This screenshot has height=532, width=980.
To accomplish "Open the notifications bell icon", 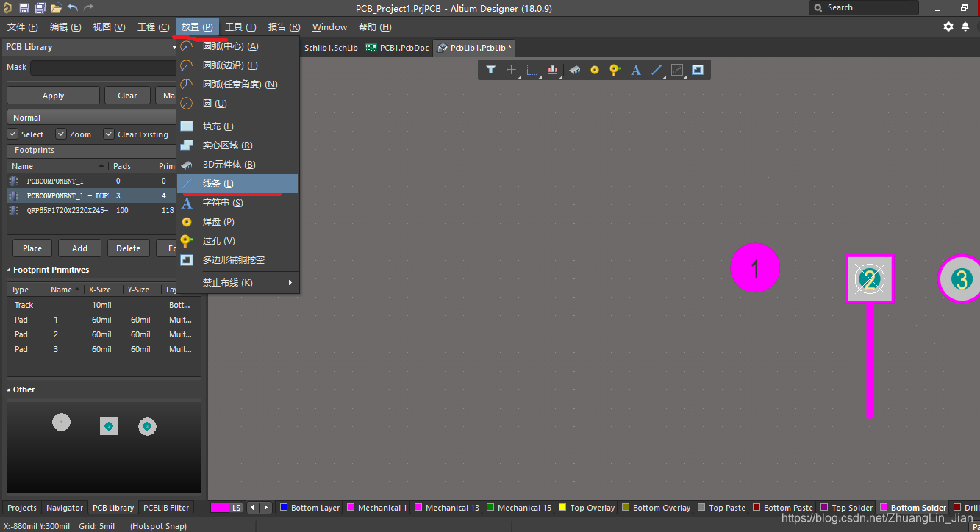I will [x=965, y=26].
